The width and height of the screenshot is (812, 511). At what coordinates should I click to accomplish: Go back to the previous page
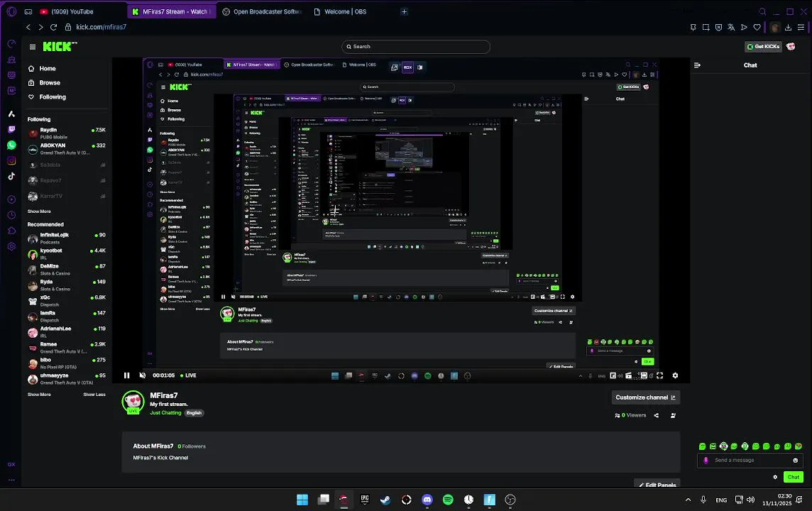(x=28, y=27)
